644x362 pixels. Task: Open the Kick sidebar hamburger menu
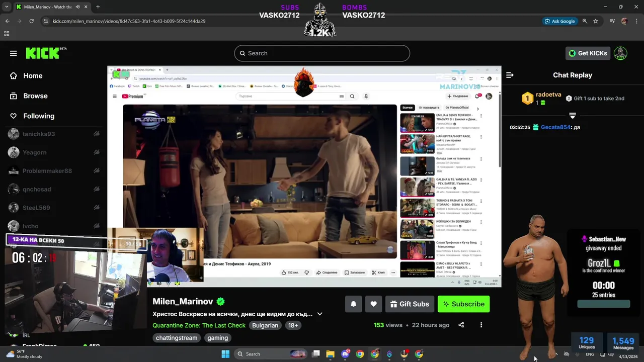14,53
